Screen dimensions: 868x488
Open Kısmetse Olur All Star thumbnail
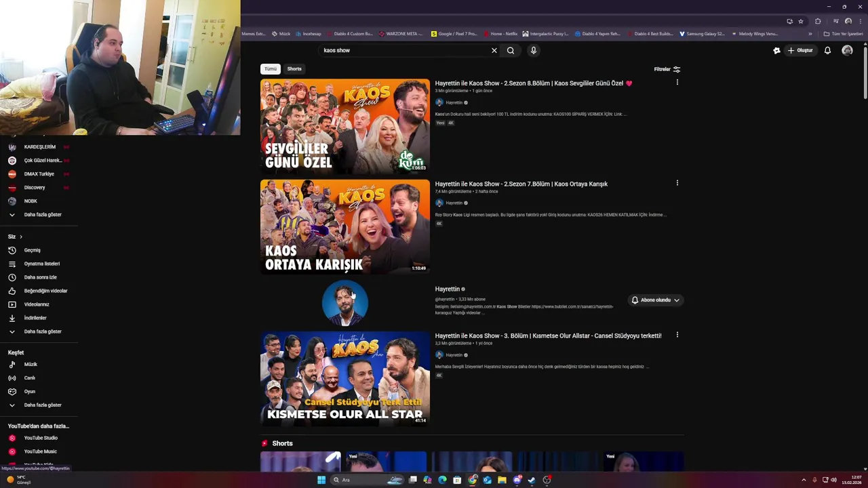pyautogui.click(x=345, y=378)
